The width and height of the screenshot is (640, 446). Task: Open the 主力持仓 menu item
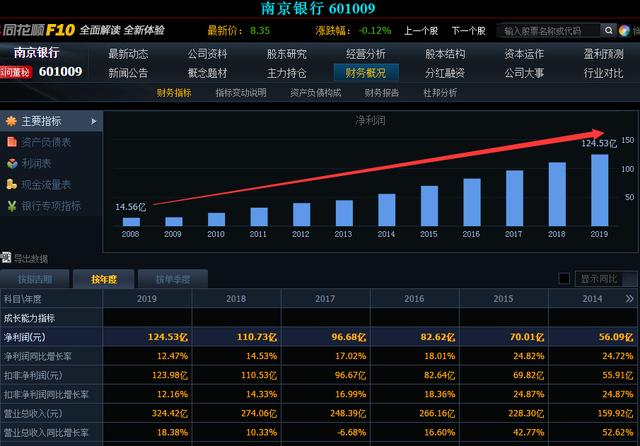pos(287,73)
